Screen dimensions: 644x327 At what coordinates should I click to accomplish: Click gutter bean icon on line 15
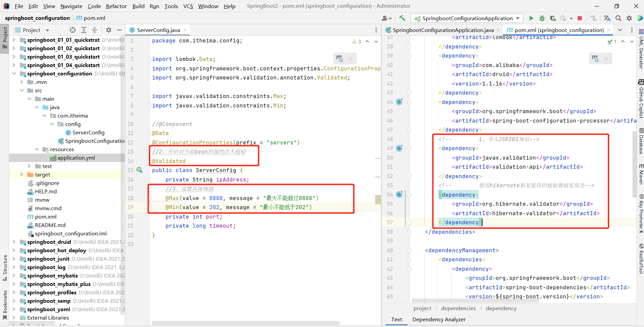[139, 170]
